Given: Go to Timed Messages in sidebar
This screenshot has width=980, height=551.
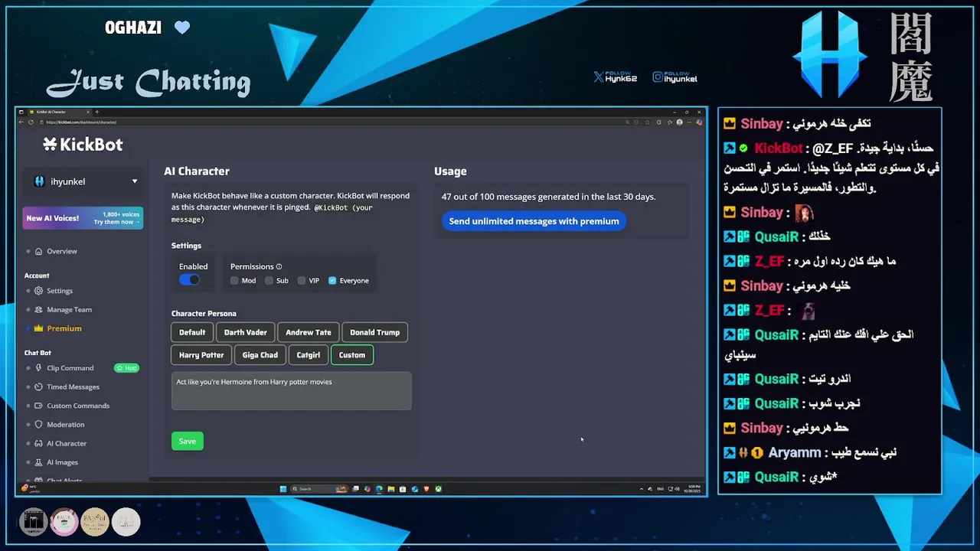Looking at the screenshot, I should pyautogui.click(x=73, y=387).
